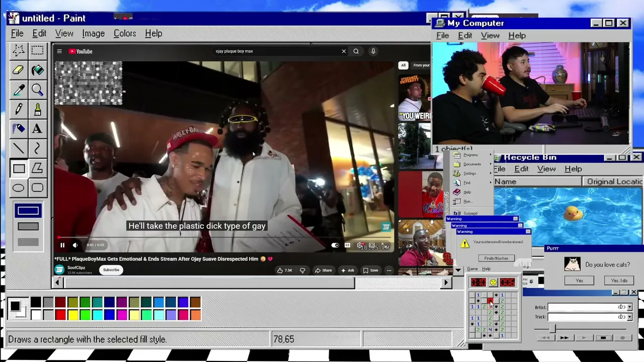Save the video using the Save button
The image size is (644, 362).
pos(371,270)
